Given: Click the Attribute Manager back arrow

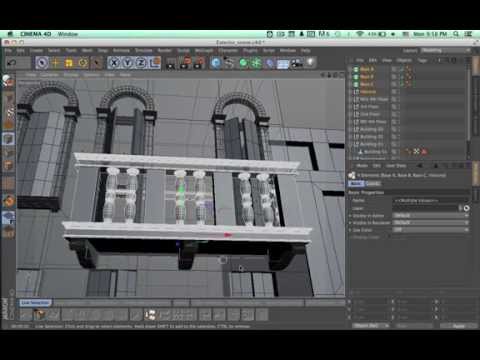Looking at the screenshot, I should pyautogui.click(x=419, y=165).
